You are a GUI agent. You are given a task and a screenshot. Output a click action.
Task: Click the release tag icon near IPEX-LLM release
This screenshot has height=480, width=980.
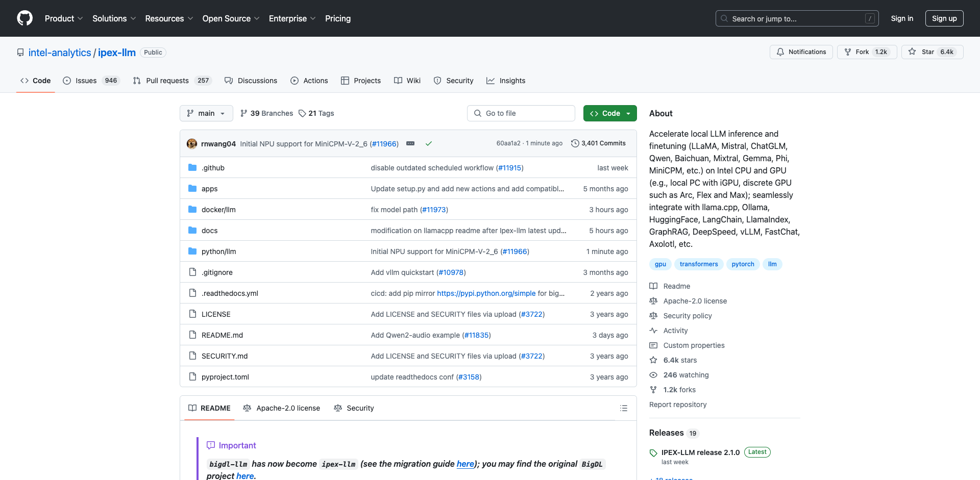click(x=653, y=453)
